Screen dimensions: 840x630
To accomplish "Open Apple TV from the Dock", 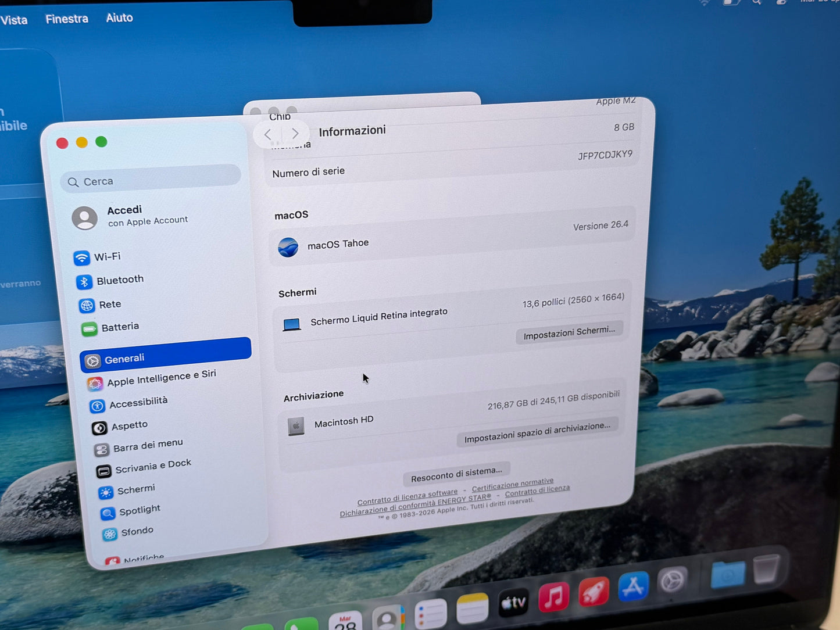I will tap(514, 603).
